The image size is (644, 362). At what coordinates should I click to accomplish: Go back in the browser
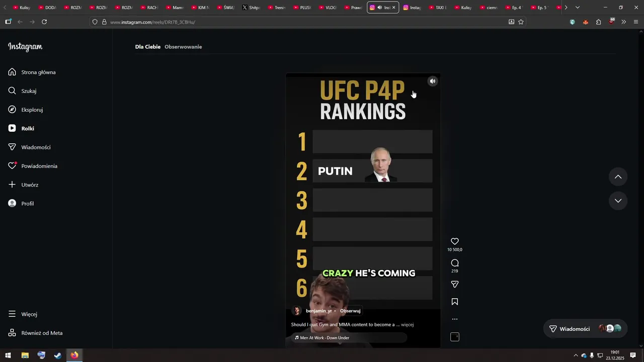pos(20,22)
